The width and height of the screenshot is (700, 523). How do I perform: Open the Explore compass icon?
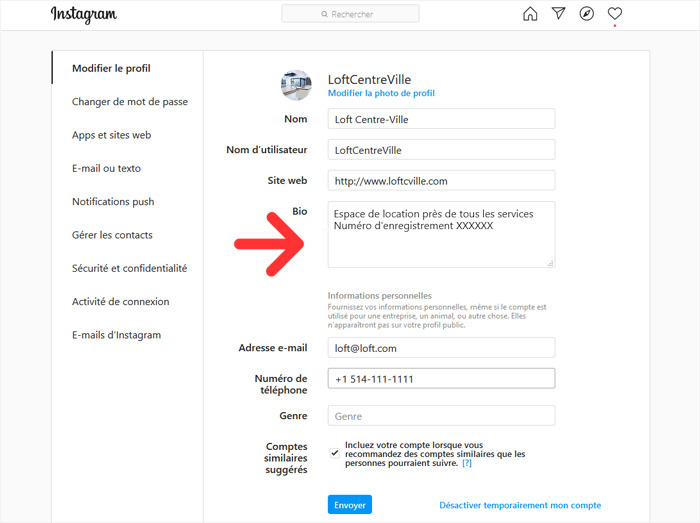pyautogui.click(x=587, y=14)
